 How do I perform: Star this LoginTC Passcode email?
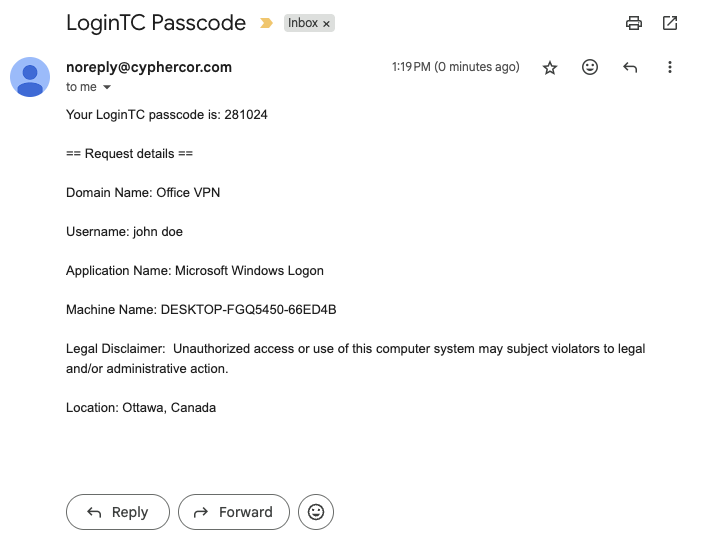[x=550, y=68]
